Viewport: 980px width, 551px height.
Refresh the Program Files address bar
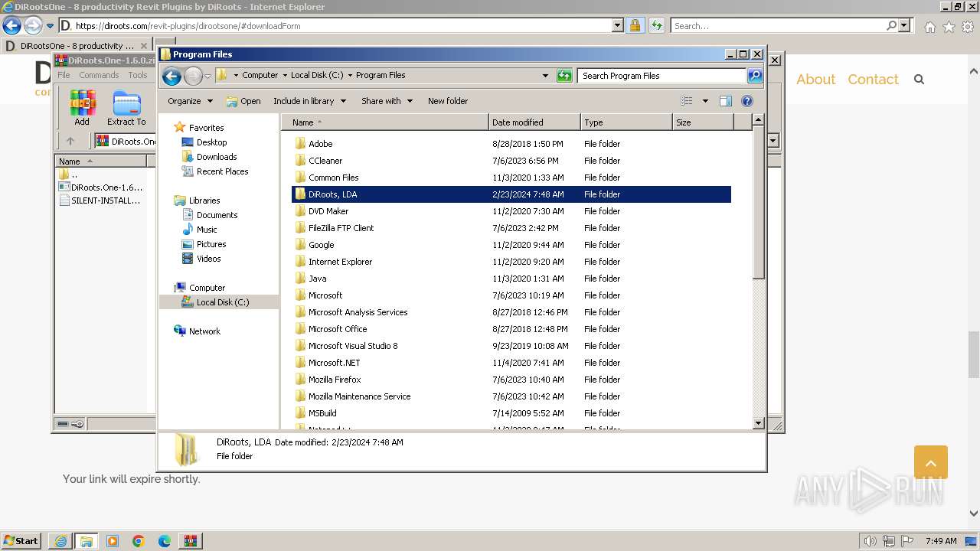click(x=564, y=76)
